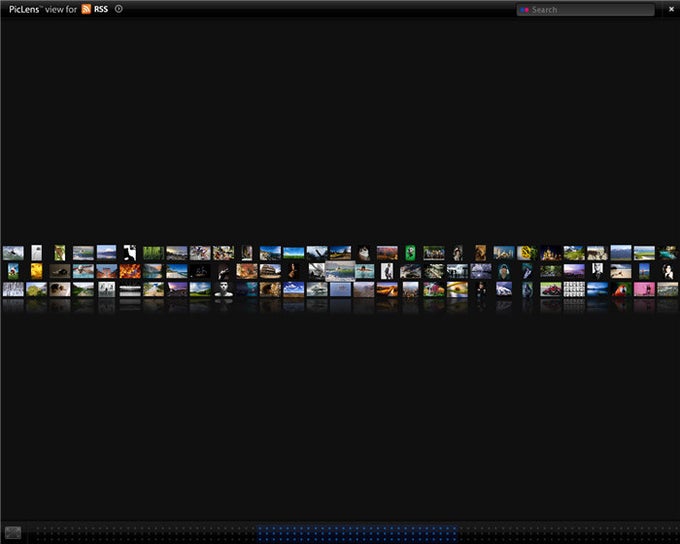Open the pink background thumbnail
Viewport: 680px width, 544px height.
(644, 289)
